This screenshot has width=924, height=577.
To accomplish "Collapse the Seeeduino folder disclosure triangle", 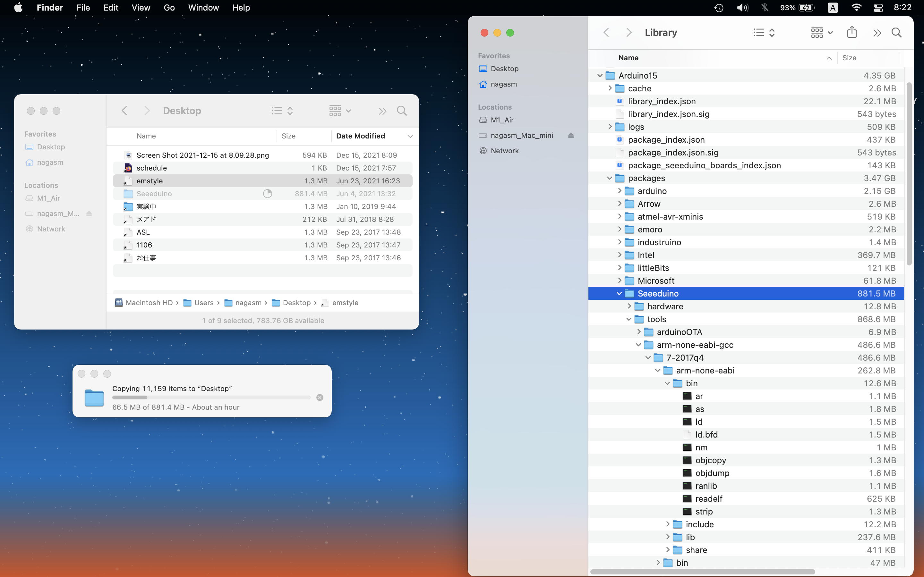I will [x=619, y=293].
